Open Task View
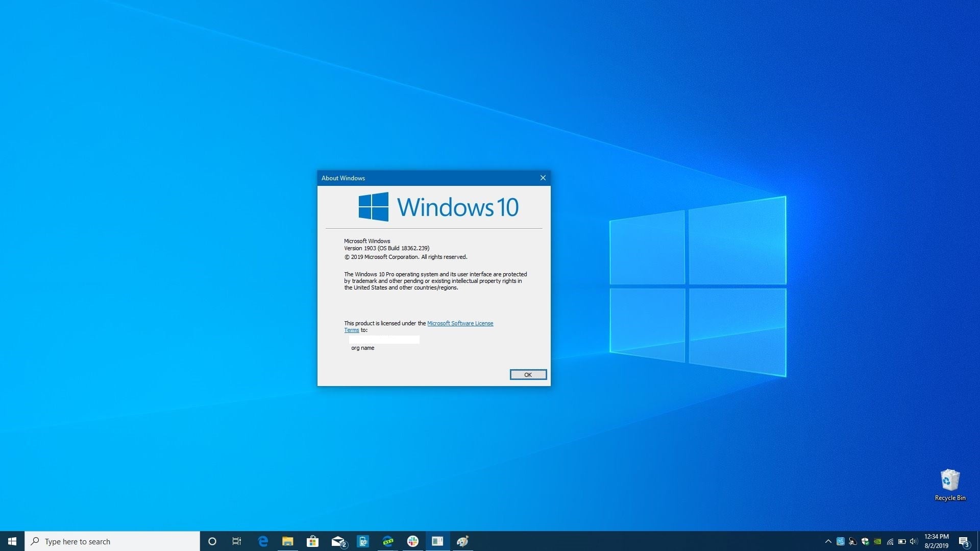Screen dimensions: 980x551 pos(237,541)
